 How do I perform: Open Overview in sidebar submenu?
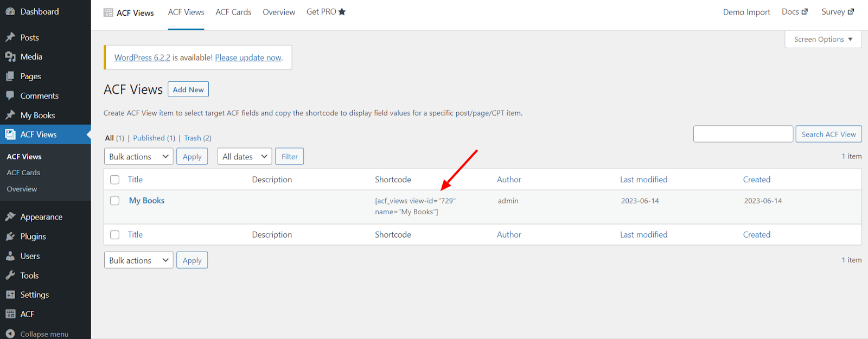(x=22, y=189)
